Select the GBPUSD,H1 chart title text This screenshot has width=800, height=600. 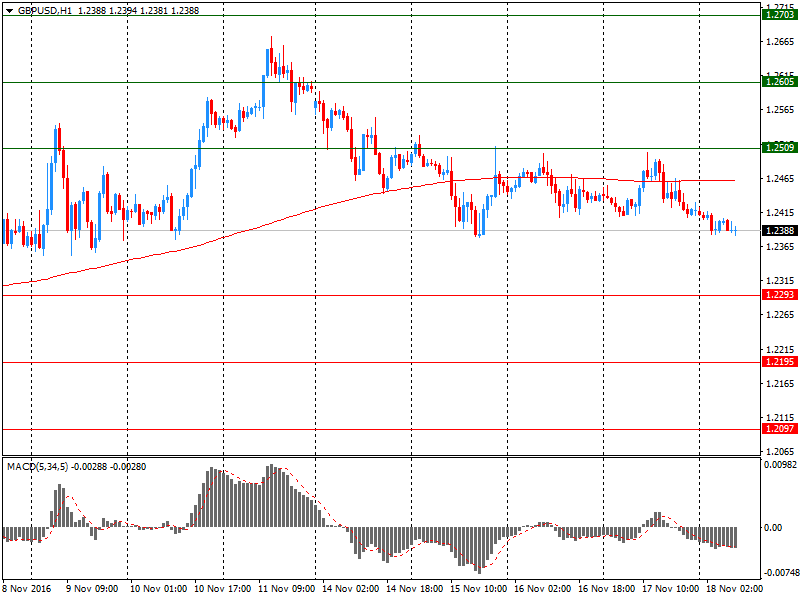tap(45, 11)
